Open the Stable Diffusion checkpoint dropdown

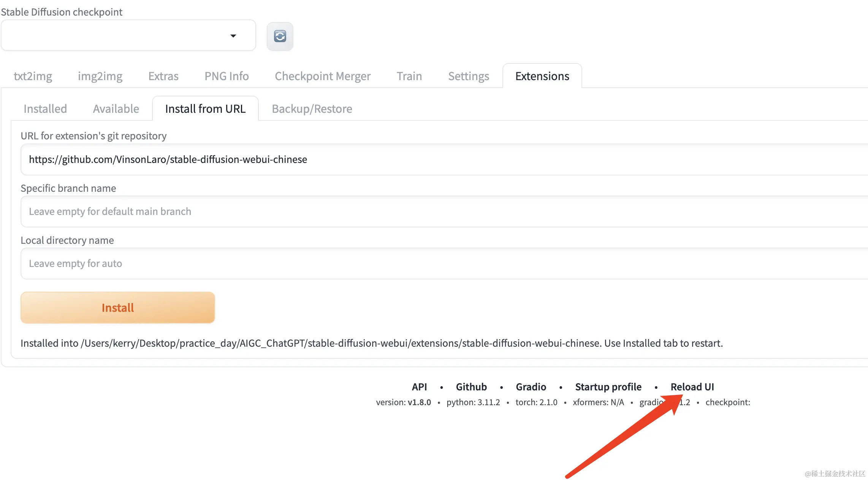pyautogui.click(x=128, y=36)
